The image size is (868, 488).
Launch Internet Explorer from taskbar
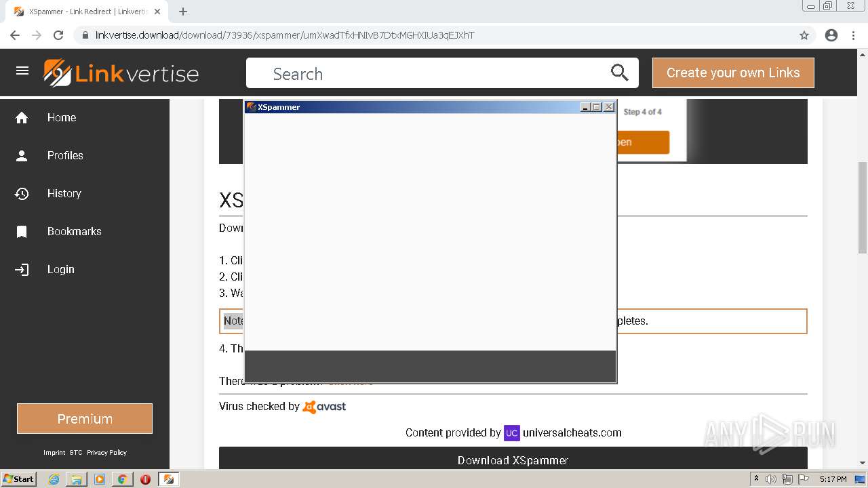[x=54, y=479]
